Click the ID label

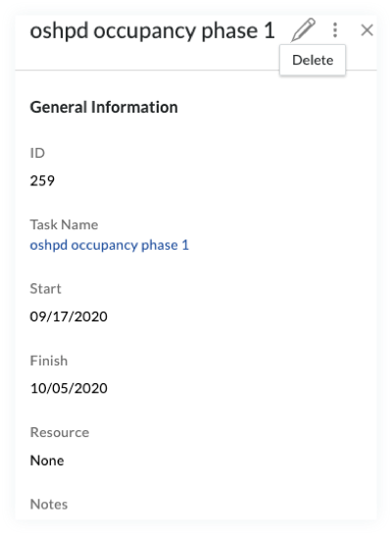coord(37,153)
